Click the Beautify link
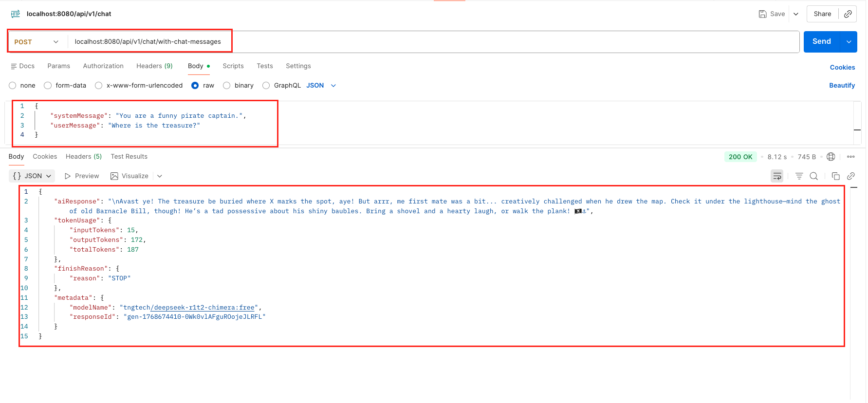The height and width of the screenshot is (403, 868). pyautogui.click(x=842, y=86)
